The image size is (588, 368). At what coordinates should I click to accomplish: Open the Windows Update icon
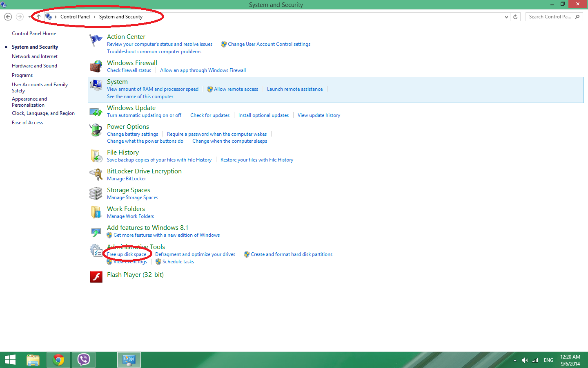[96, 111]
